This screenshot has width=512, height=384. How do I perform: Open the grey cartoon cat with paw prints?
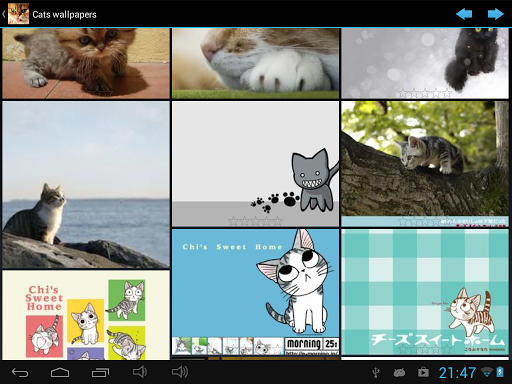256,164
